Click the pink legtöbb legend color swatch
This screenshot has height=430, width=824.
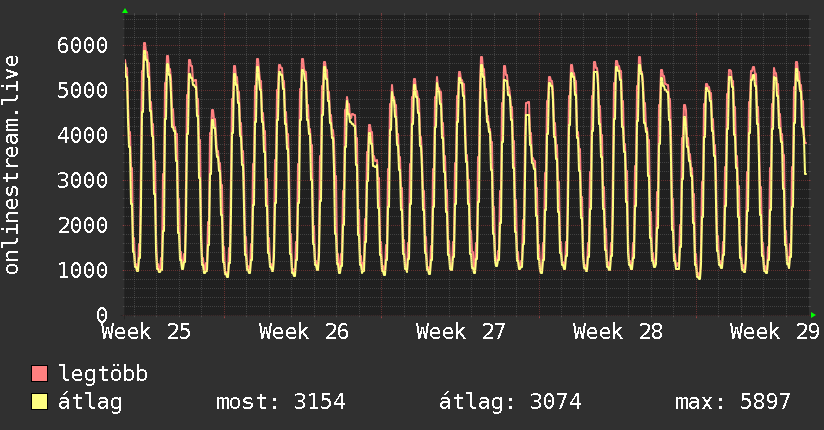[x=39, y=374]
